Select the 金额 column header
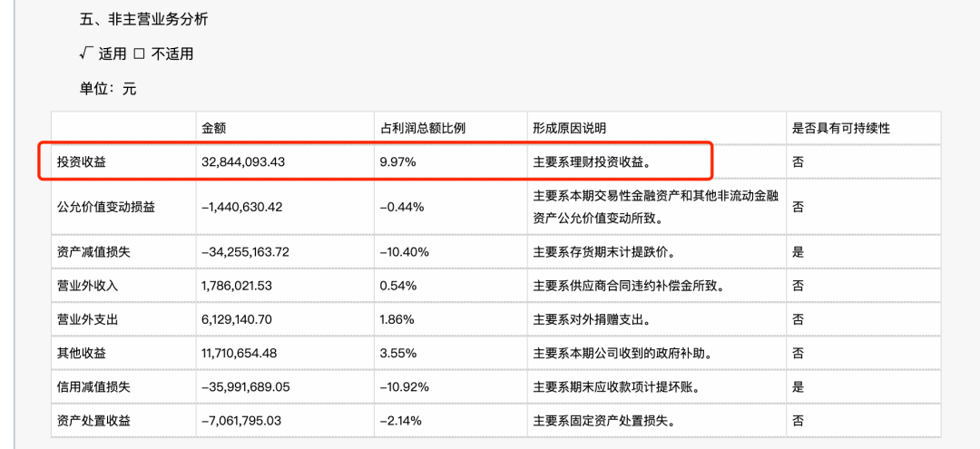Viewport: 980px width, 449px height. pyautogui.click(x=214, y=128)
